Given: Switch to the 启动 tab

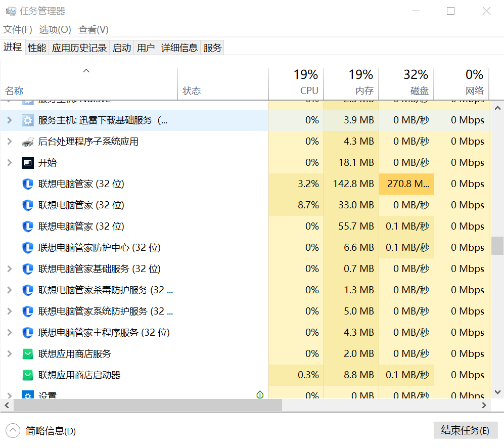Looking at the screenshot, I should [x=121, y=48].
